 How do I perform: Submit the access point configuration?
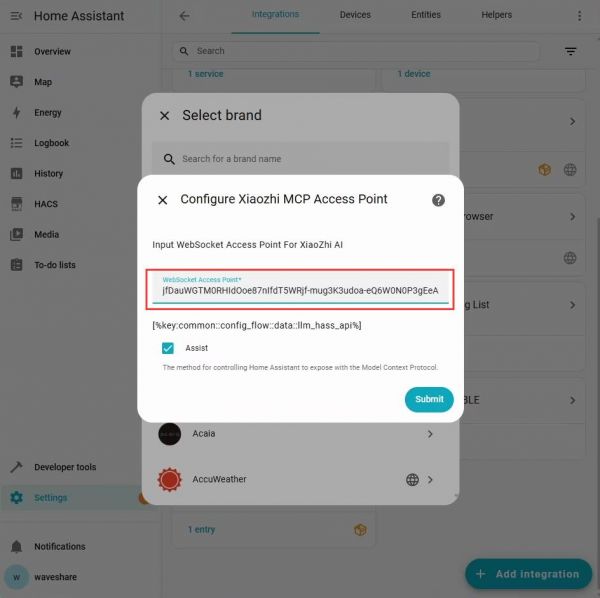[429, 399]
